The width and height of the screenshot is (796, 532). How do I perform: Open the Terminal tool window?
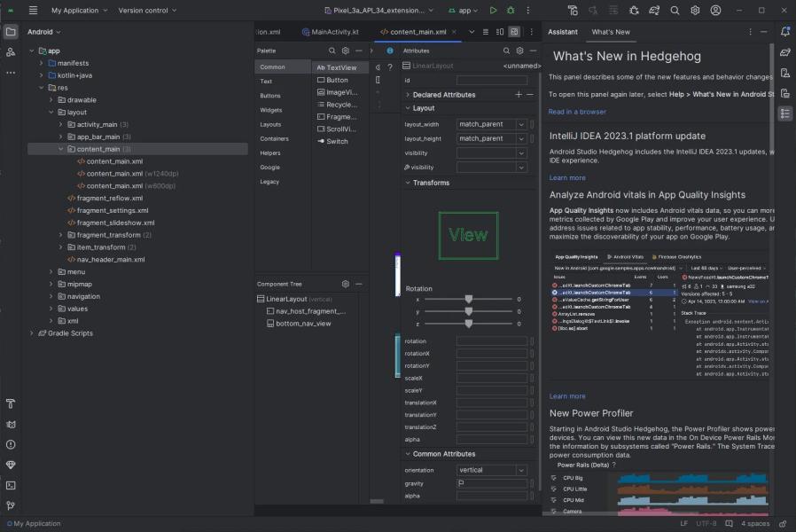click(x=11, y=485)
